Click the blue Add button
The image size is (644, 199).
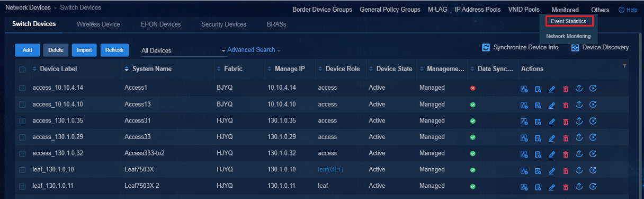(27, 50)
